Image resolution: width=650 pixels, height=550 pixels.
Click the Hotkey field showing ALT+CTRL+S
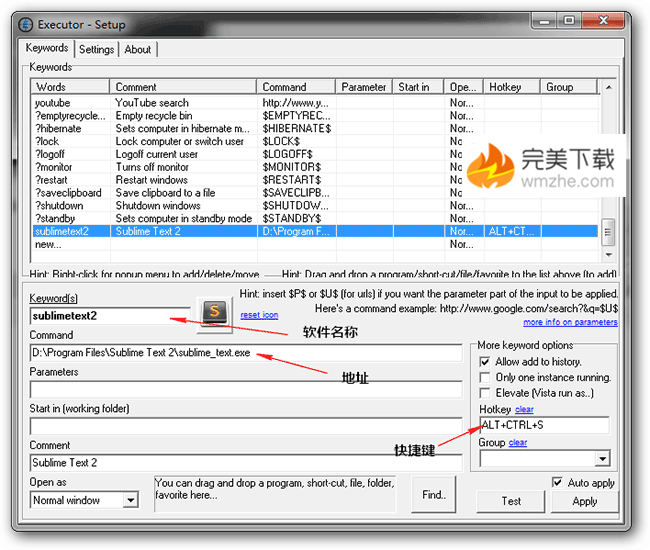(x=544, y=425)
